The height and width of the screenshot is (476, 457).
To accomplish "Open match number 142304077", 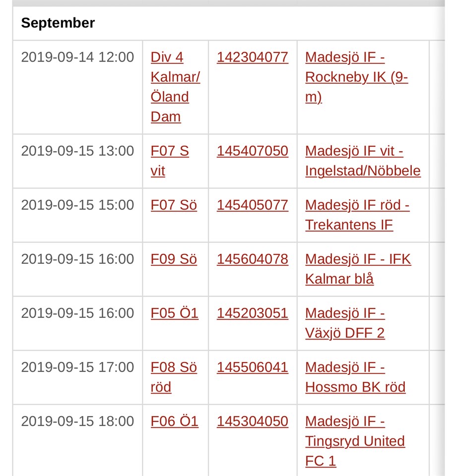I will [252, 58].
